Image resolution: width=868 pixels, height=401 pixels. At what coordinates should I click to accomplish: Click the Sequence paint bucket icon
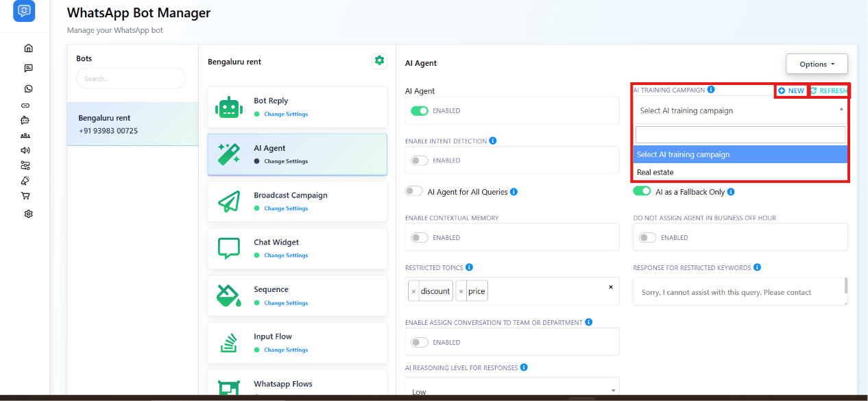click(x=229, y=295)
